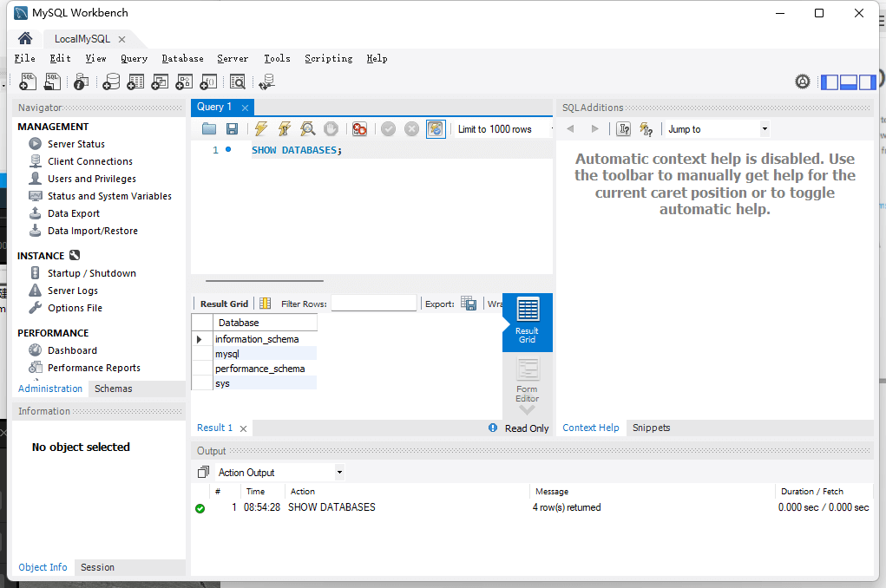Viewport: 886px width, 588px height.
Task: Execute statement under cursor icon
Action: [285, 128]
